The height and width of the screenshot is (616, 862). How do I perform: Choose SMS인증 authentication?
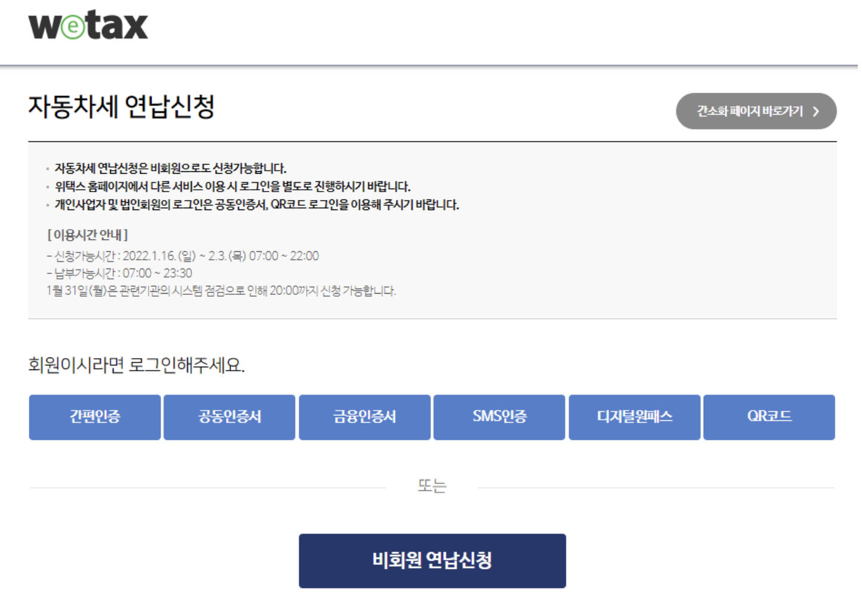point(499,417)
